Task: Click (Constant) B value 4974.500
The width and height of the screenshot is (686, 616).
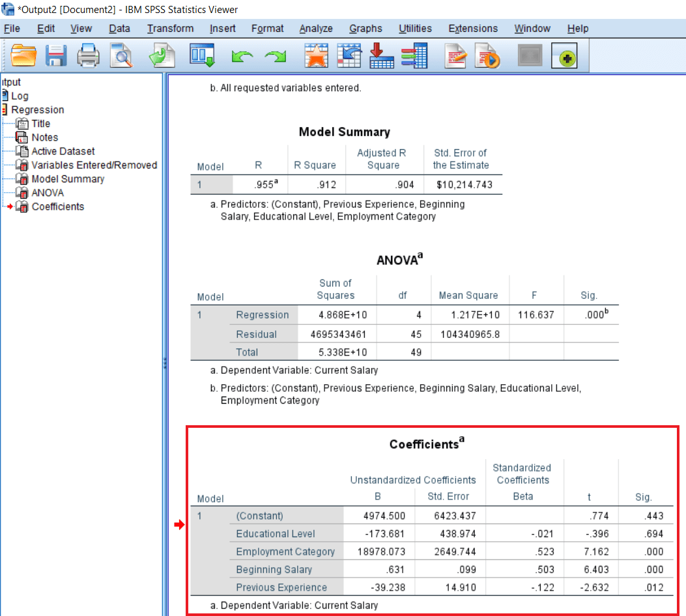Action: 384,516
